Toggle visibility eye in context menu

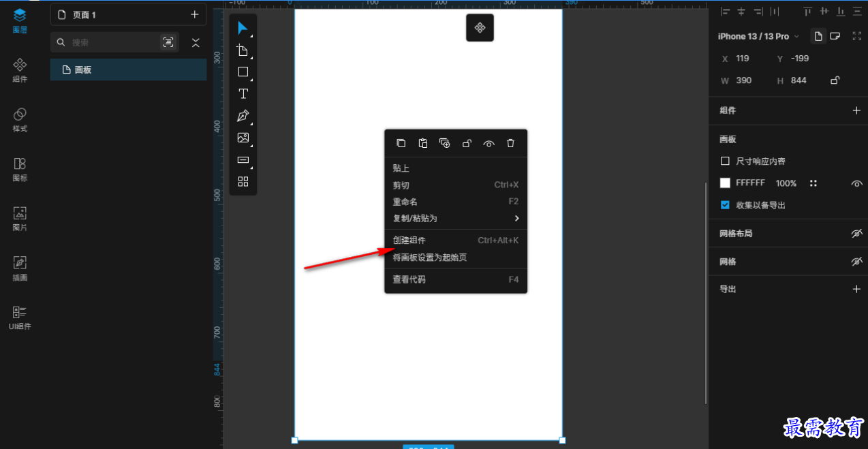point(489,143)
